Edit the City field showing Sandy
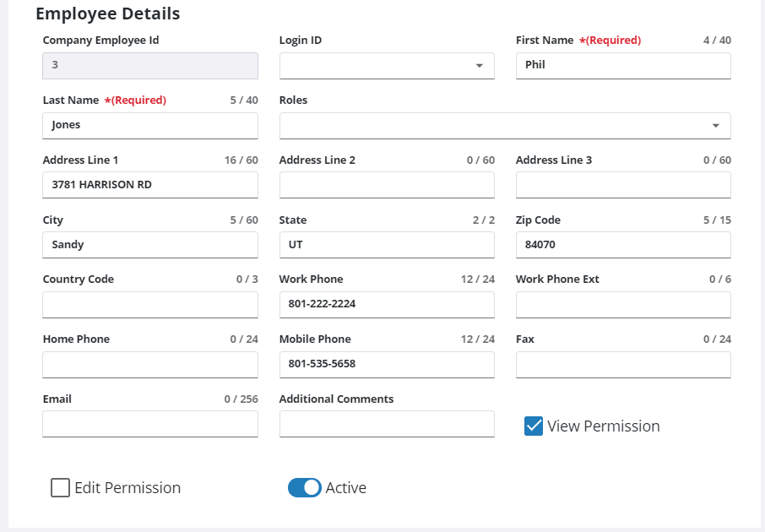The width and height of the screenshot is (765, 532). [150, 245]
